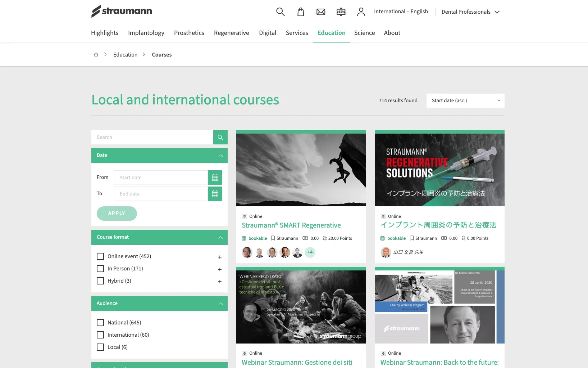
Task: Check the Online event (452) filter
Action: pos(100,256)
